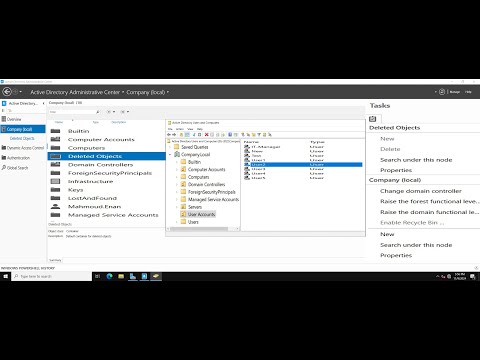
Task: Click the forward arrow in Users and Computers toolbar
Action: [174, 135]
